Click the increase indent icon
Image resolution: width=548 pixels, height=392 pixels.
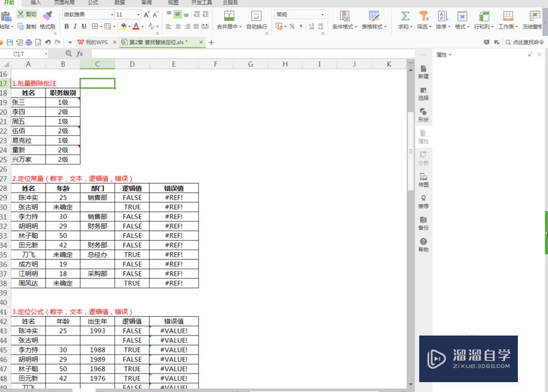point(206,14)
